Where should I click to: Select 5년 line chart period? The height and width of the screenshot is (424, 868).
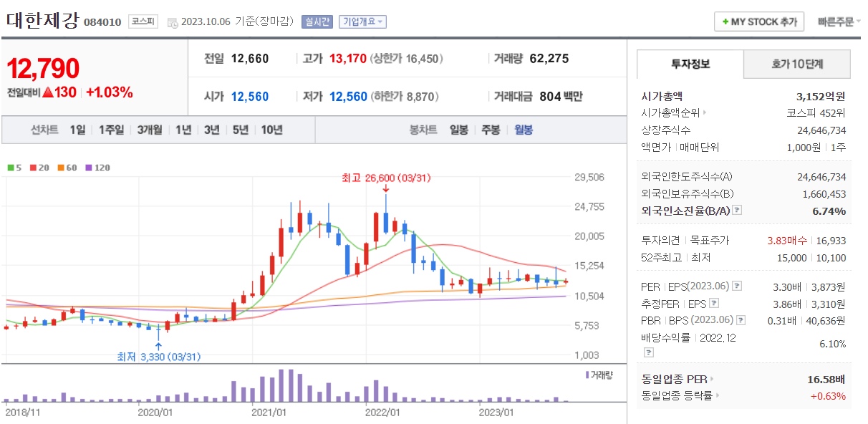point(240,130)
